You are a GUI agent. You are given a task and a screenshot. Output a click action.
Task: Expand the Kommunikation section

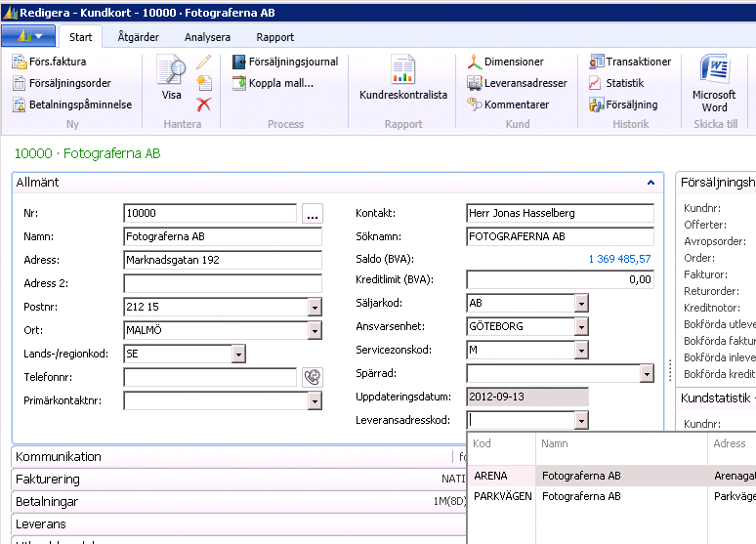(239, 457)
